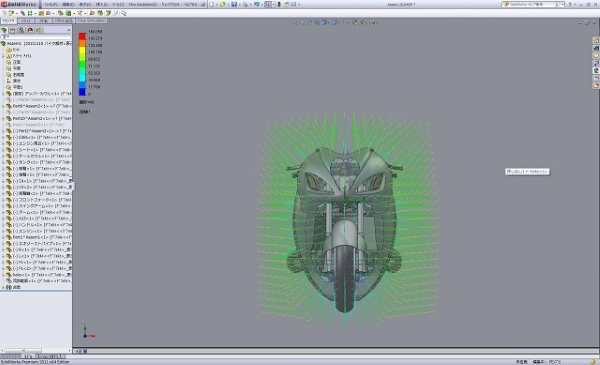The width and height of the screenshot is (600, 365).
Task: Open Custom Properties tab in right task pane
Action: tap(596, 78)
